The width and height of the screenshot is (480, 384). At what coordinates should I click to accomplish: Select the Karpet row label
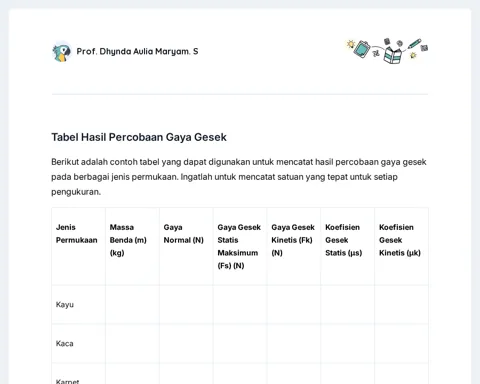(67, 381)
